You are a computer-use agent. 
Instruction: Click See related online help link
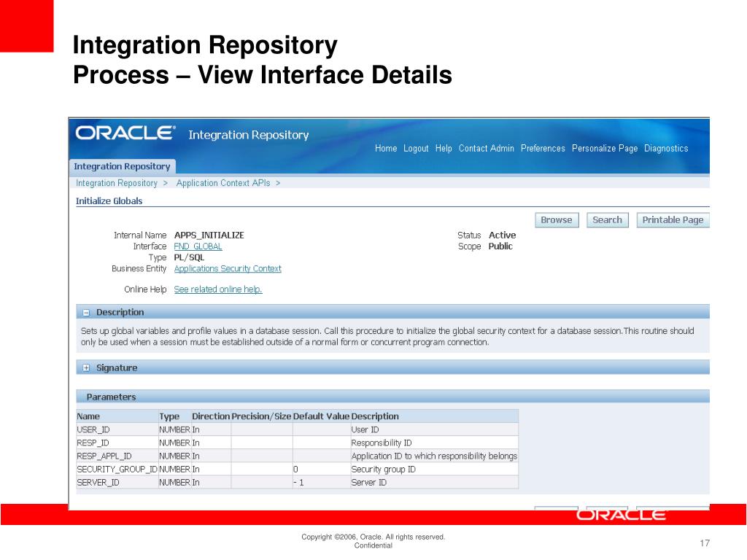pos(217,289)
